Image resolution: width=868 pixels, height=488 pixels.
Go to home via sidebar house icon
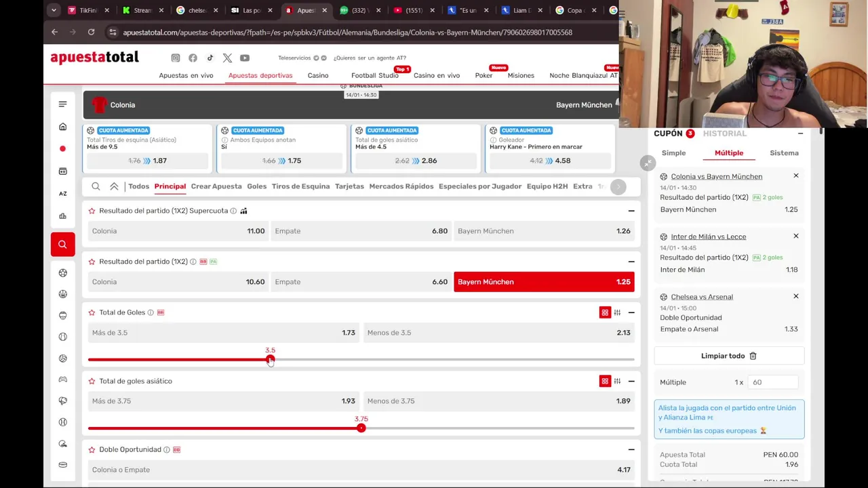62,127
